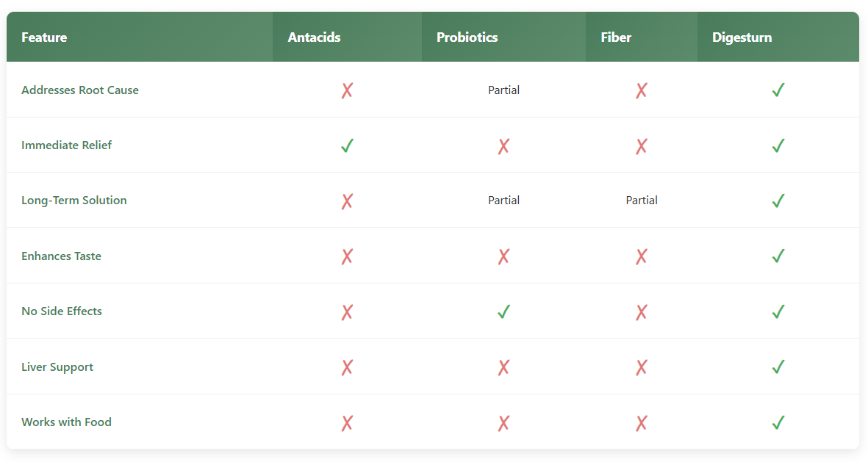This screenshot has width=868, height=462.
Task: Click the Fiber column header
Action: 616,37
